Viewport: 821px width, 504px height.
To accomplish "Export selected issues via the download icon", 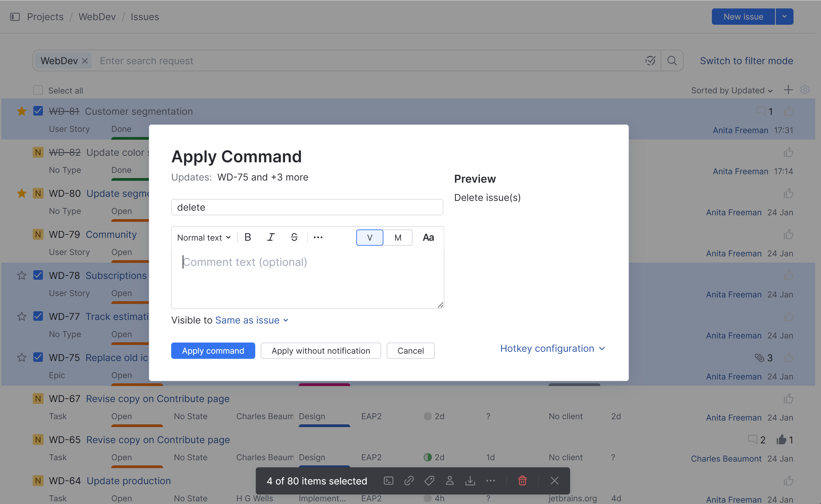I will (x=471, y=481).
